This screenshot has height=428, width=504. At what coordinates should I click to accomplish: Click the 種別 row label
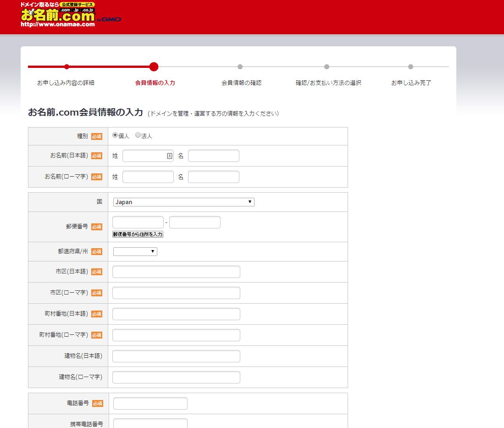(x=82, y=136)
